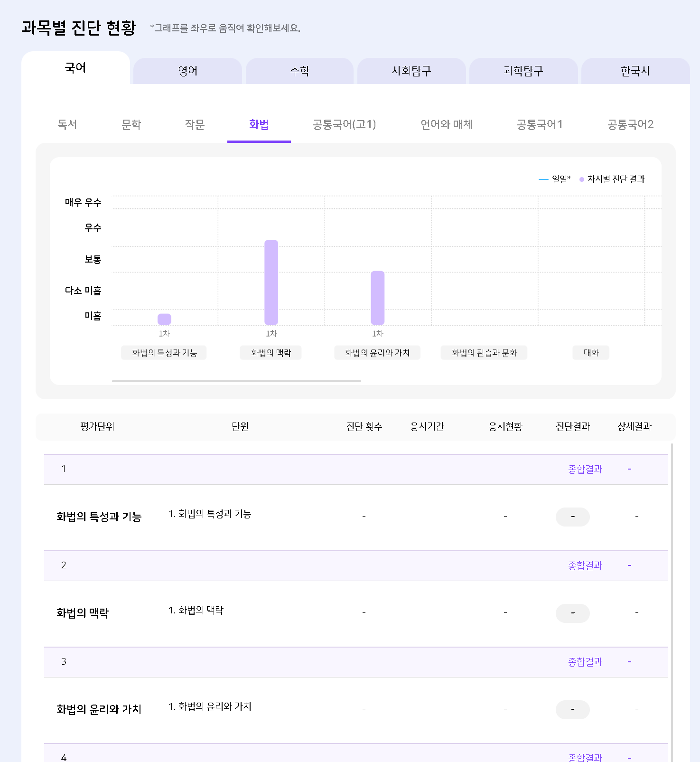Select the 사회탐구 subject tab
This screenshot has height=762, width=700.
click(x=411, y=71)
